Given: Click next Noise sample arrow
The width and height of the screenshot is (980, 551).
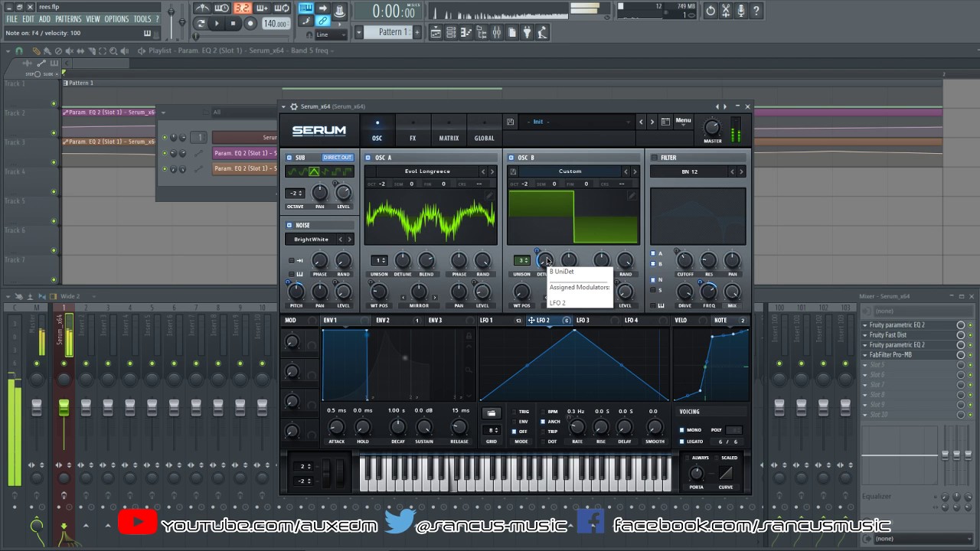Looking at the screenshot, I should coord(350,240).
